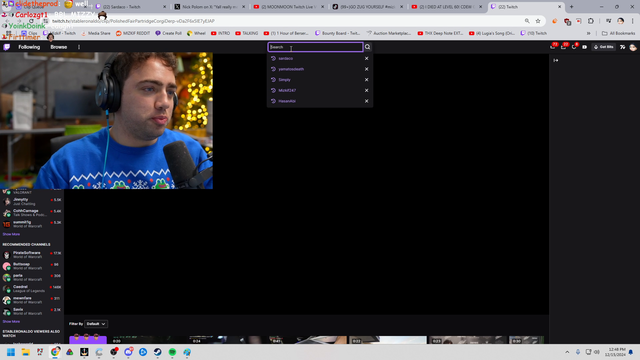640x360 pixels.
Task: Open File Explorer from the taskbar
Action: 26,352
